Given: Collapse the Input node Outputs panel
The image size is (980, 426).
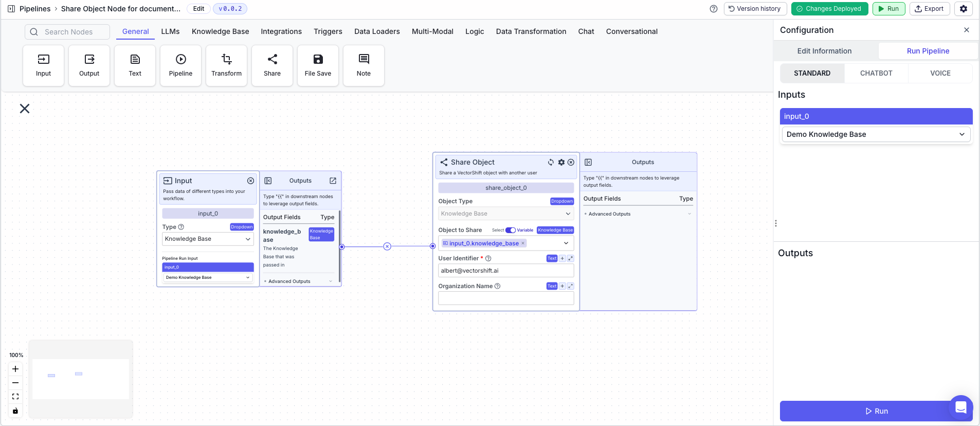Looking at the screenshot, I should pyautogui.click(x=268, y=181).
